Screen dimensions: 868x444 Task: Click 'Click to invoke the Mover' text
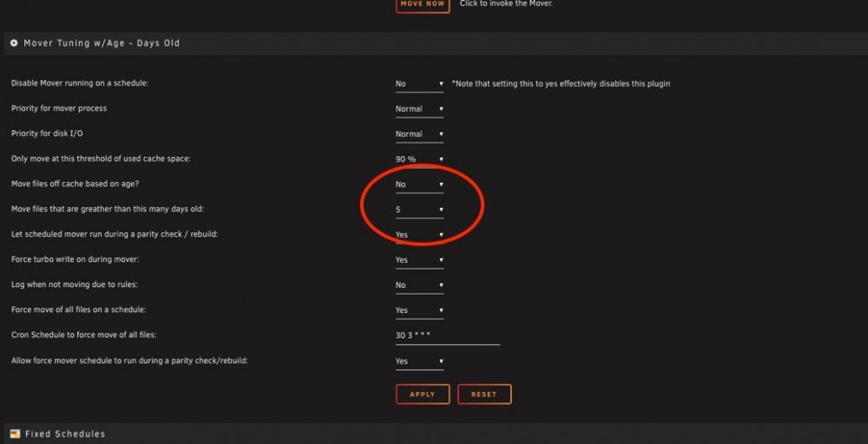point(506,3)
